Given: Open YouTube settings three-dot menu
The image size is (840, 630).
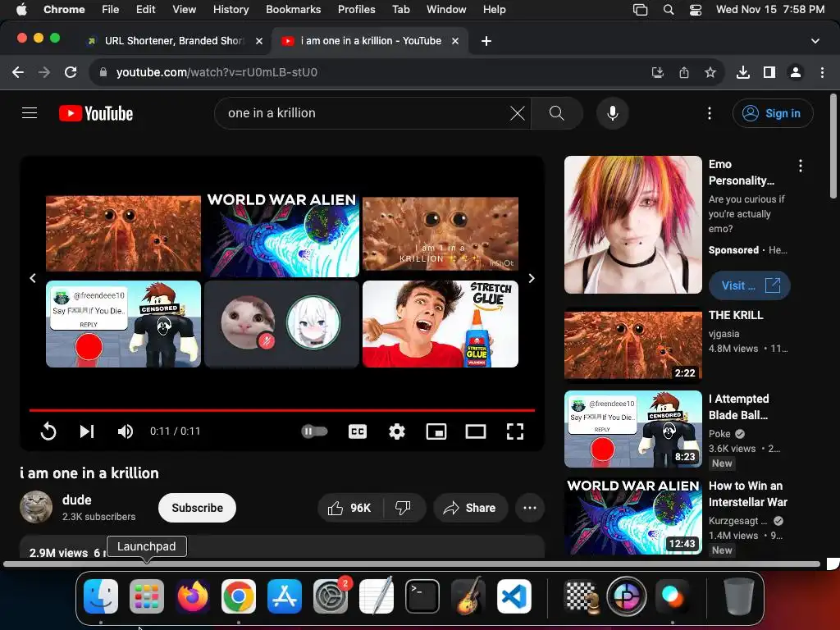Looking at the screenshot, I should click(710, 113).
